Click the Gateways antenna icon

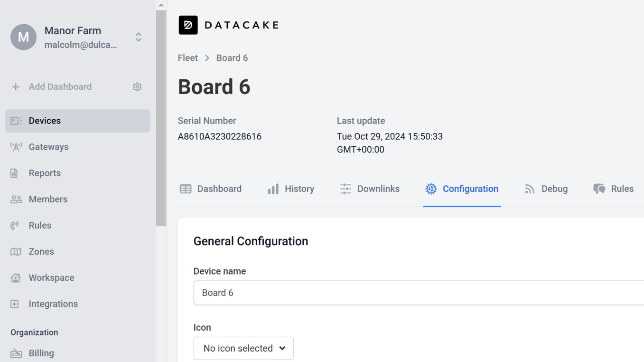pos(16,147)
